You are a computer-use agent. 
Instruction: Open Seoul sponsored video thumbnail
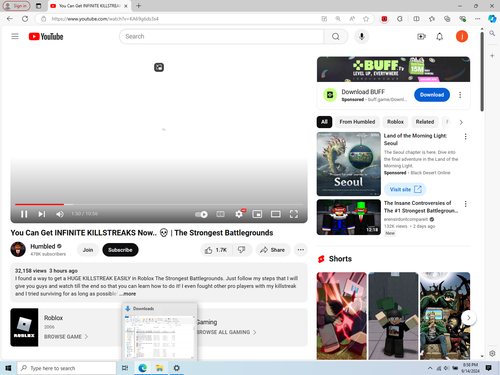pyautogui.click(x=349, y=164)
